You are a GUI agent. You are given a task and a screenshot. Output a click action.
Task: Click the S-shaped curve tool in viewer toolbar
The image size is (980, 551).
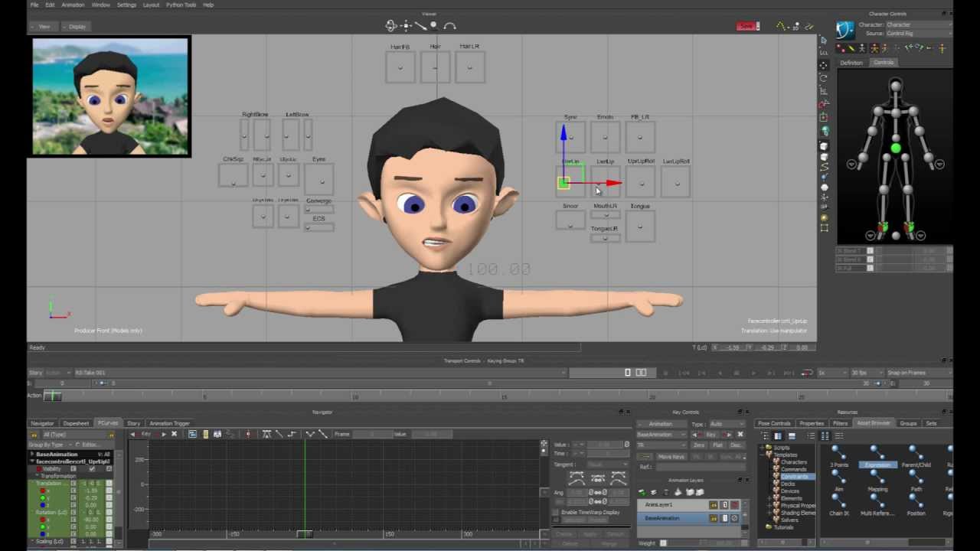824,165
